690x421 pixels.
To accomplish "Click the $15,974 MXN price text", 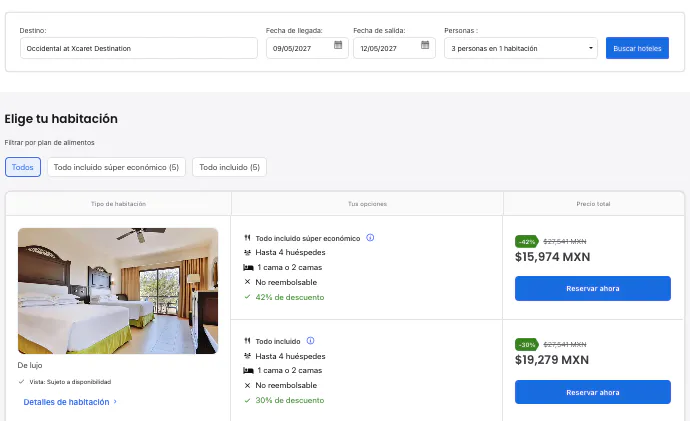I will [x=552, y=257].
